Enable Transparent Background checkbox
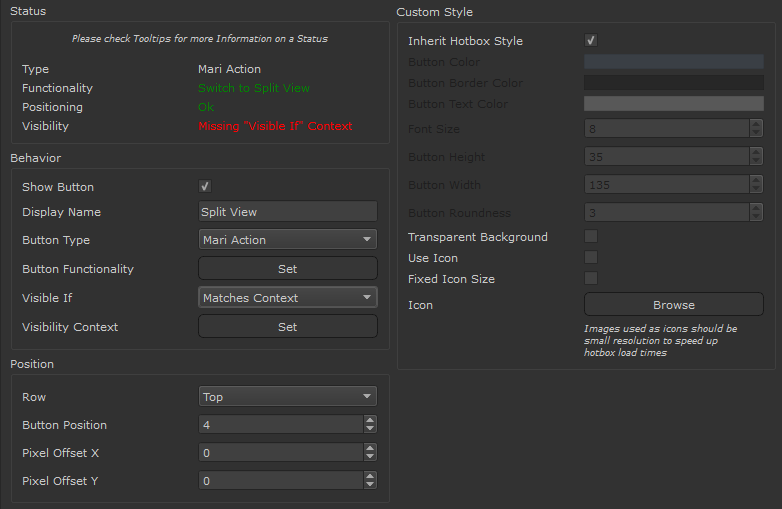Image resolution: width=782 pixels, height=509 pixels. pos(591,237)
